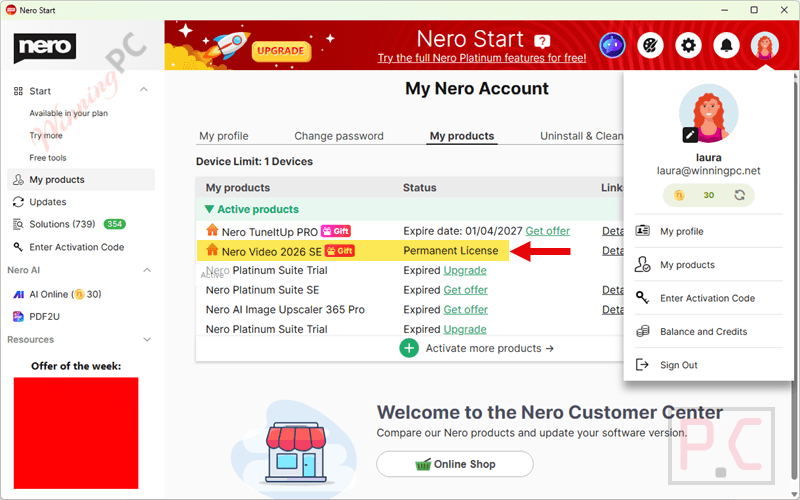Expand the Resources section chevron

point(147,339)
